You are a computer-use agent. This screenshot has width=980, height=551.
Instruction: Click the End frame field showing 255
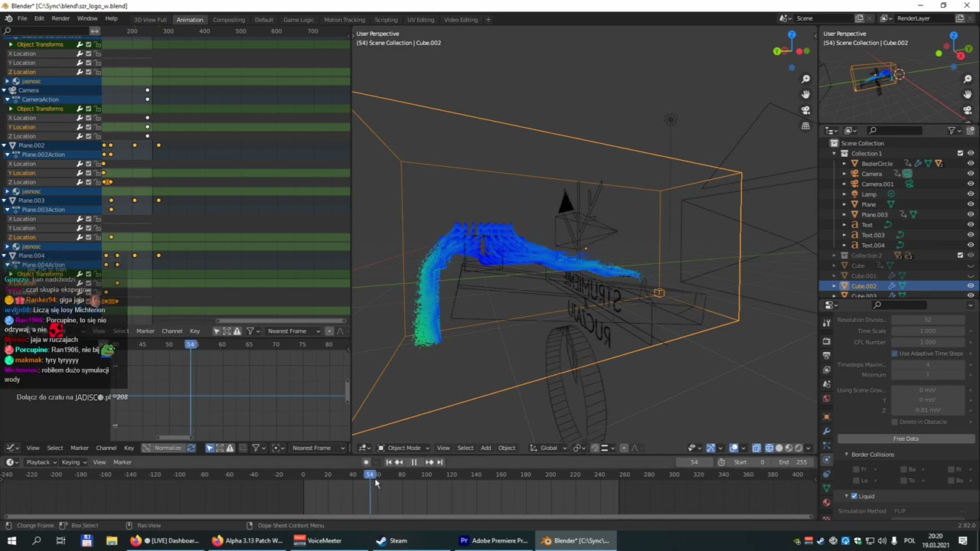(792, 462)
